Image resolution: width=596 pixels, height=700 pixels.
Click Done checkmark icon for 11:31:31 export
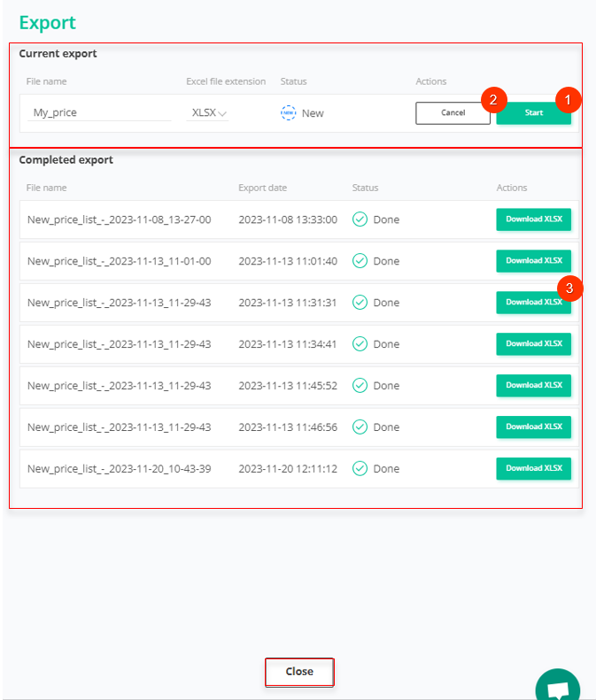point(360,303)
